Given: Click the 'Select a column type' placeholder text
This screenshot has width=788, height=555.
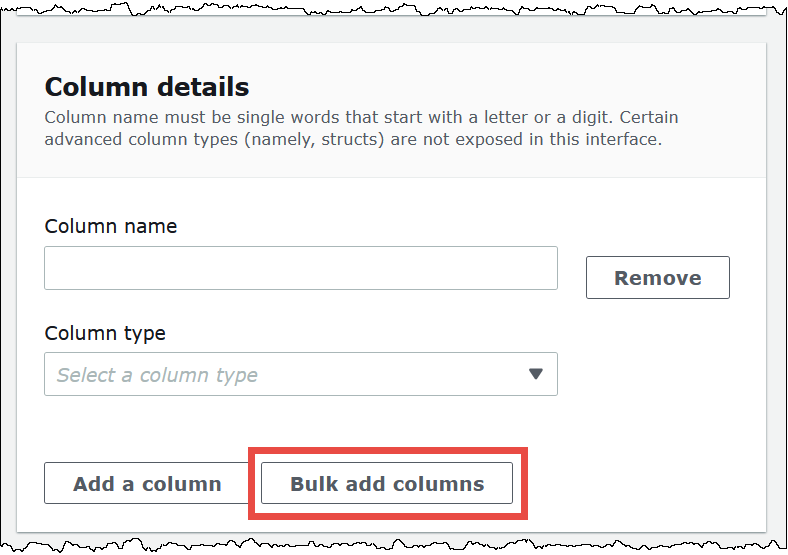Looking at the screenshot, I should [157, 375].
